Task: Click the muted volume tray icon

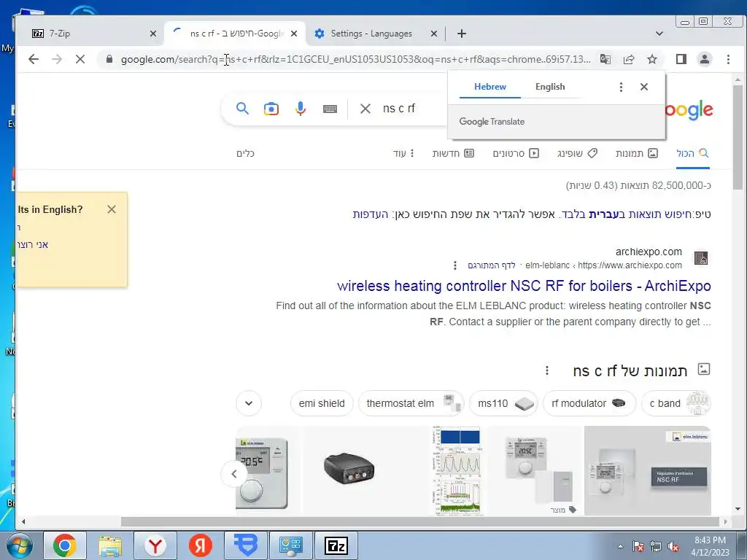Action: [673, 547]
